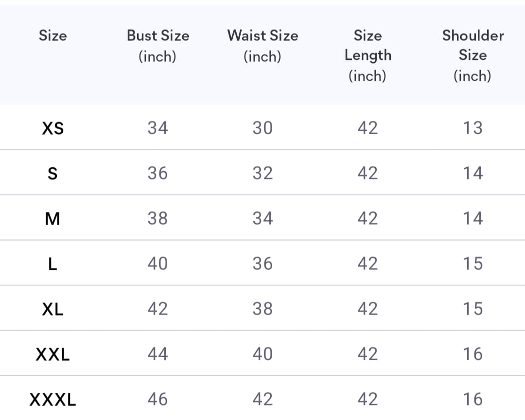Select the XXL size row label
The image size is (525, 420).
click(x=52, y=354)
